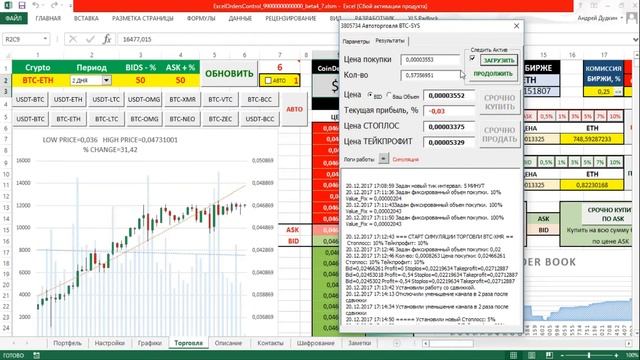
Task: Open the Контакты sheet tab
Action: [270, 343]
